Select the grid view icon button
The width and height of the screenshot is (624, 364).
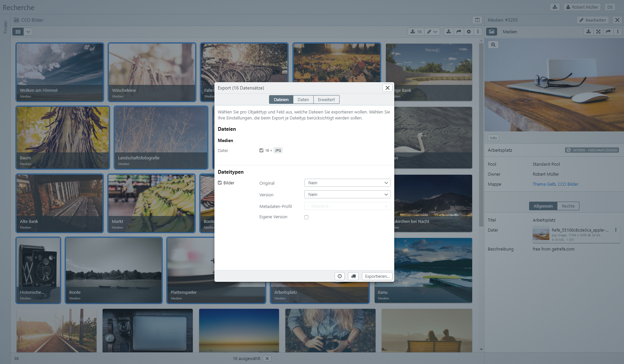pyautogui.click(x=18, y=32)
